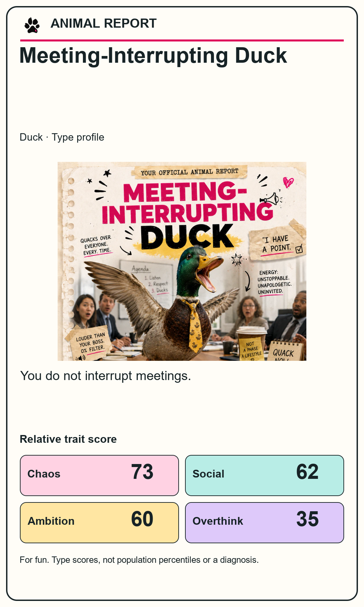Select the pink Chaos score card

point(99,475)
